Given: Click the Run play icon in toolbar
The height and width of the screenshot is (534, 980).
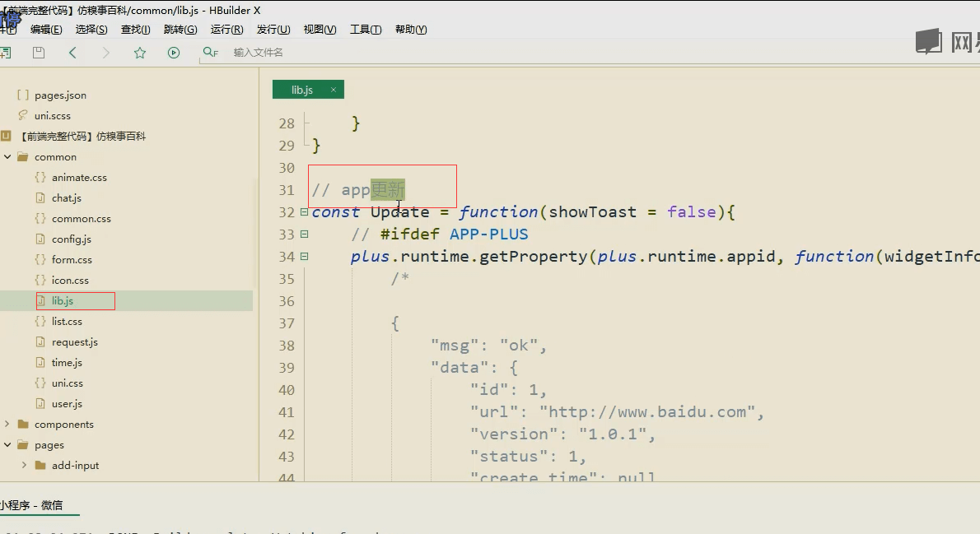Looking at the screenshot, I should (174, 53).
